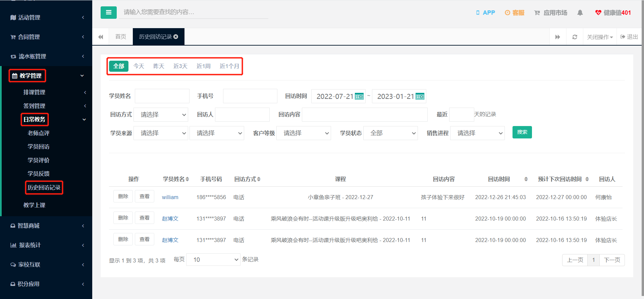Go to 下一页 next page
644x299 pixels.
click(612, 260)
